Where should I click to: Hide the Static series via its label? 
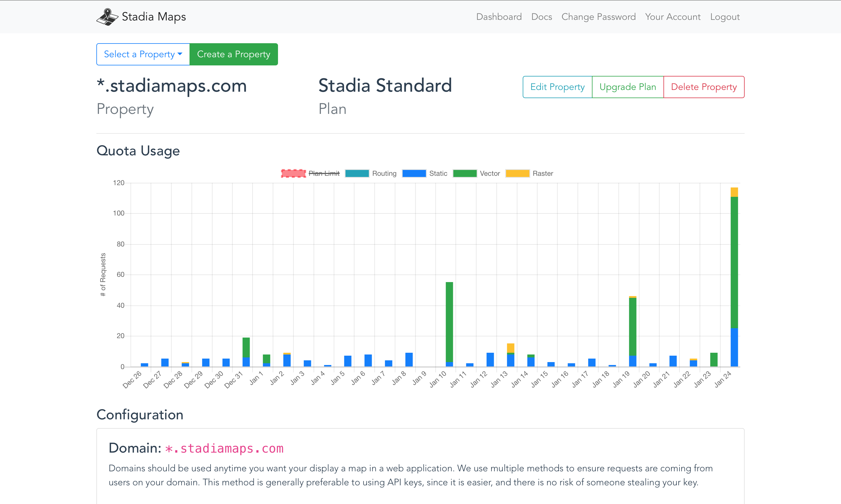point(438,173)
